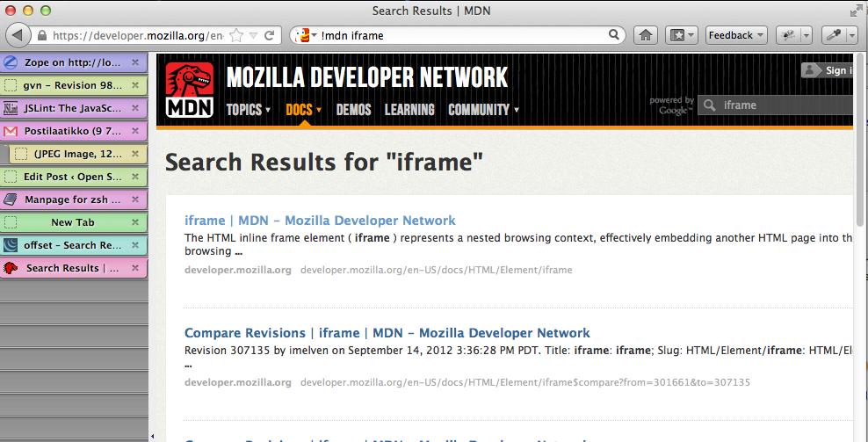Open the Firebug dropdown arrow

[x=807, y=35]
